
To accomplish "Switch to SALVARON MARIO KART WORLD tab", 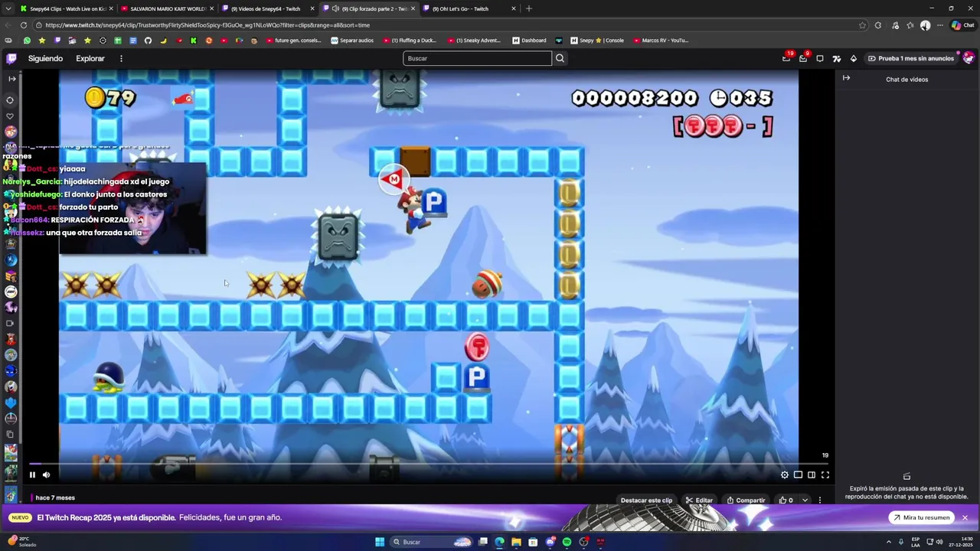I will 168,8.
